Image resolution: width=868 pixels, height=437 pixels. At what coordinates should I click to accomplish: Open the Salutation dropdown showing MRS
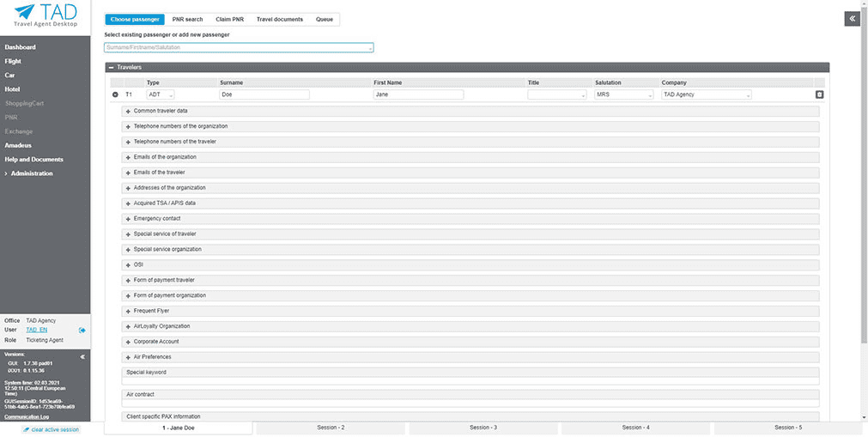(x=624, y=94)
